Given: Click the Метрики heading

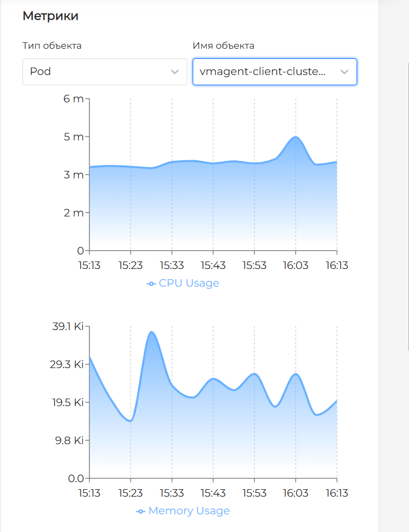Looking at the screenshot, I should click(x=51, y=16).
